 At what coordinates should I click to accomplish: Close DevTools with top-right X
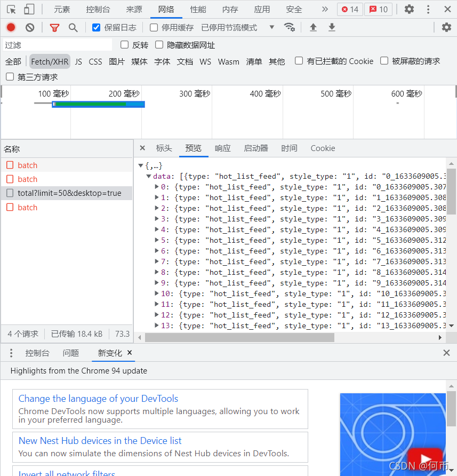(x=447, y=9)
